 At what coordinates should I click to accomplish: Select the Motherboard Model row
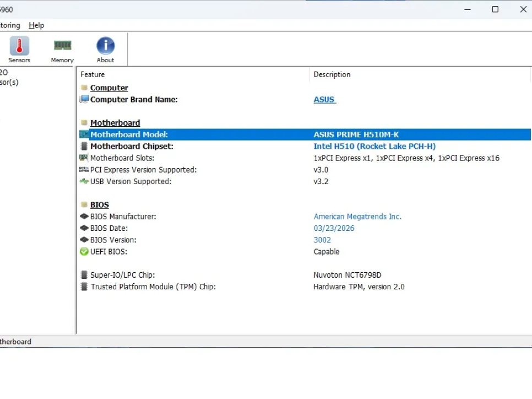(x=305, y=134)
